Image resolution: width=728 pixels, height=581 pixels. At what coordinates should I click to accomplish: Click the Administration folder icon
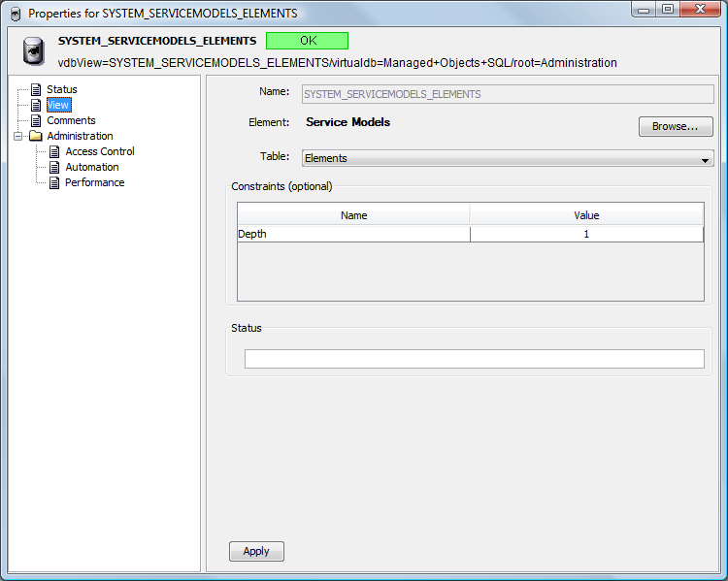coord(36,136)
